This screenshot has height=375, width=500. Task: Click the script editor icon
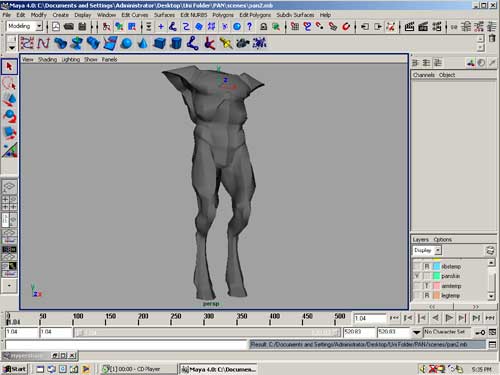click(x=492, y=344)
